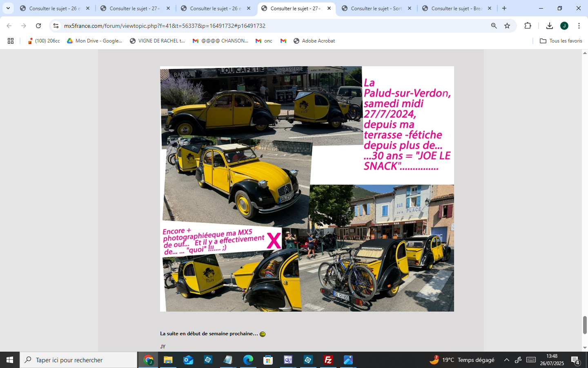Image resolution: width=588 pixels, height=368 pixels.
Task: Open the Chrome extensions puzzle icon
Action: tap(528, 26)
